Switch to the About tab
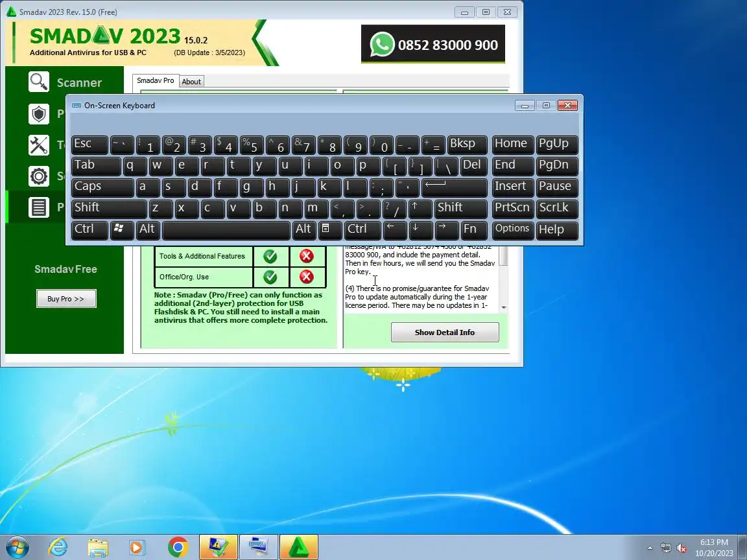The image size is (747, 560). click(x=191, y=82)
